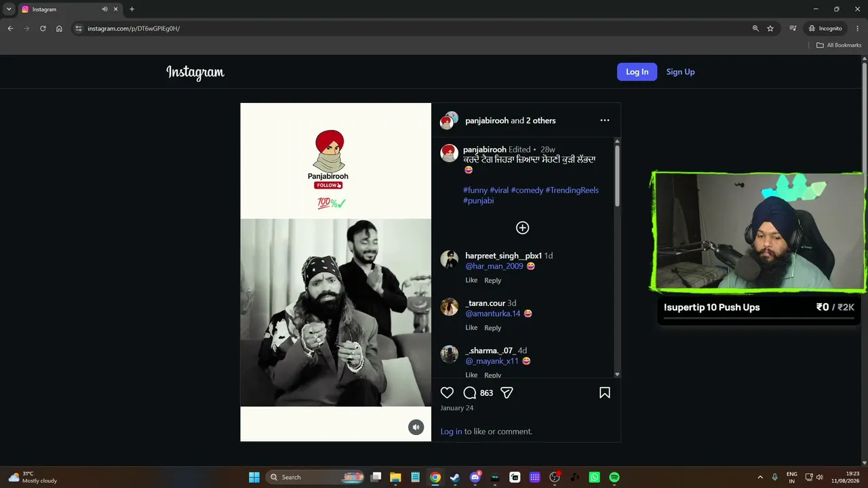
Task: Mute the Instagram tab audio icon
Action: (x=104, y=9)
